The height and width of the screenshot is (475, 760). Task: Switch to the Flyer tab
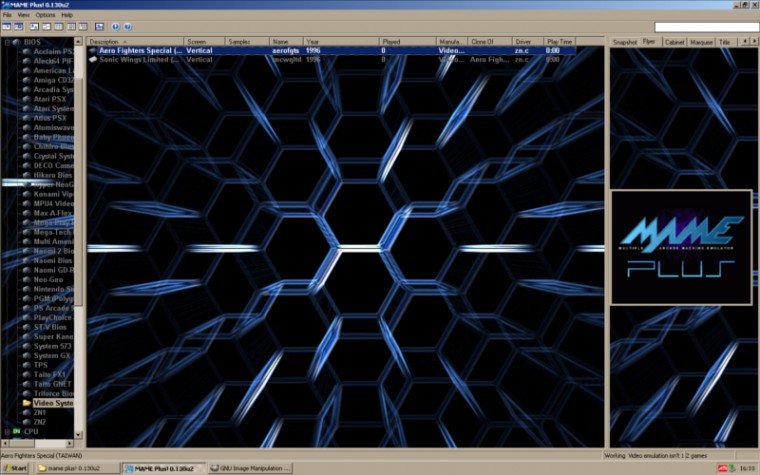pos(649,42)
